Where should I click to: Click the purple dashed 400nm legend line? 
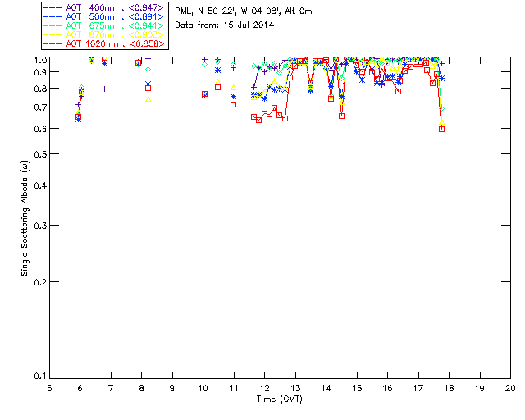click(52, 7)
